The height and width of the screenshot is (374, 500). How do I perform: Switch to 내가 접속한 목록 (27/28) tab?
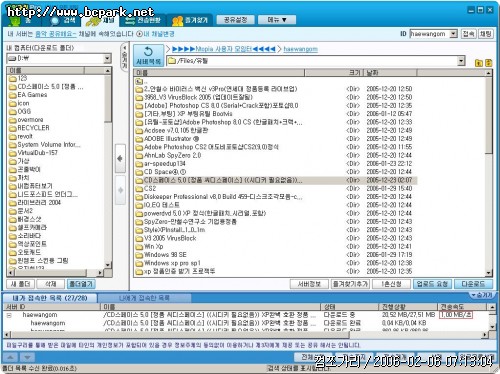(x=50, y=298)
